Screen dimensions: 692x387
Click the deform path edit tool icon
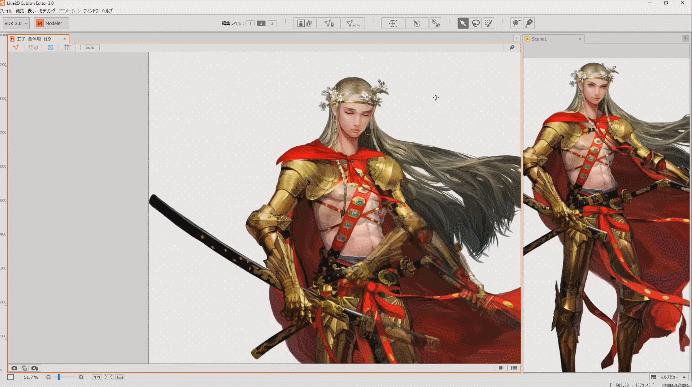[x=516, y=23]
